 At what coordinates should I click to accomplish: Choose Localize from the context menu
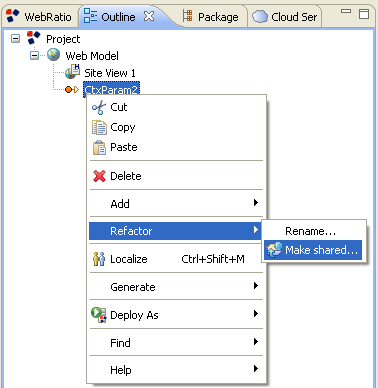pyautogui.click(x=176, y=259)
